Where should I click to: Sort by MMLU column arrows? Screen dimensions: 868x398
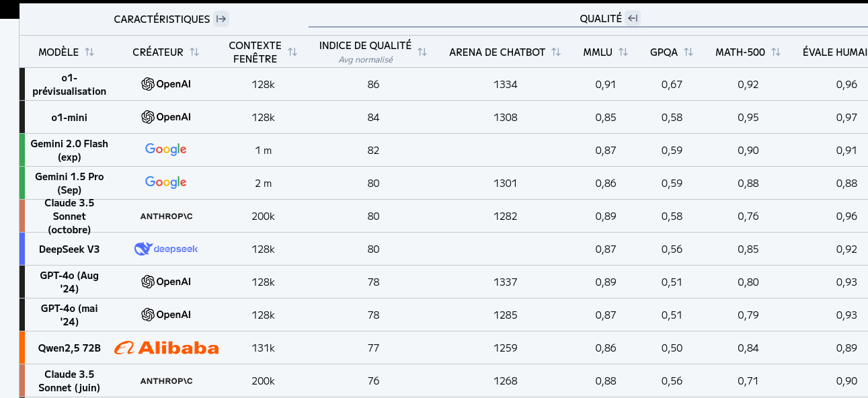pos(623,52)
